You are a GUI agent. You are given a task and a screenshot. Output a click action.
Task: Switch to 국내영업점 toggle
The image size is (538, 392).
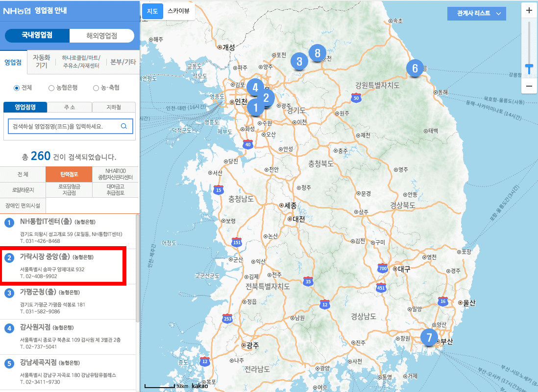point(37,35)
